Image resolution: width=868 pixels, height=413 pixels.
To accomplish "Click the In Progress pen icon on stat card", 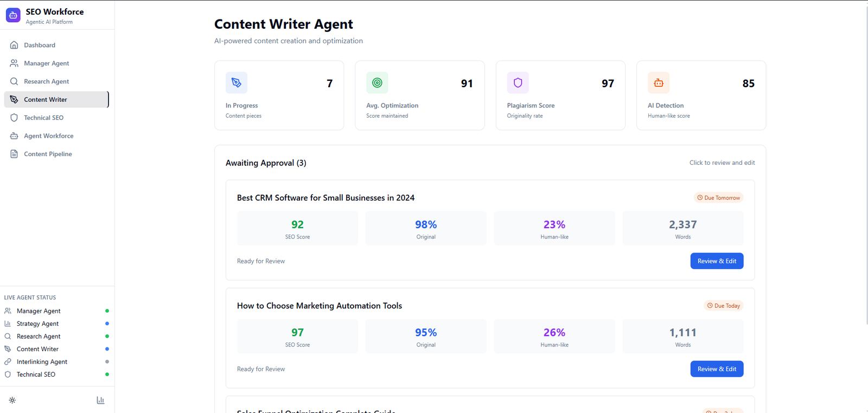I will point(237,83).
